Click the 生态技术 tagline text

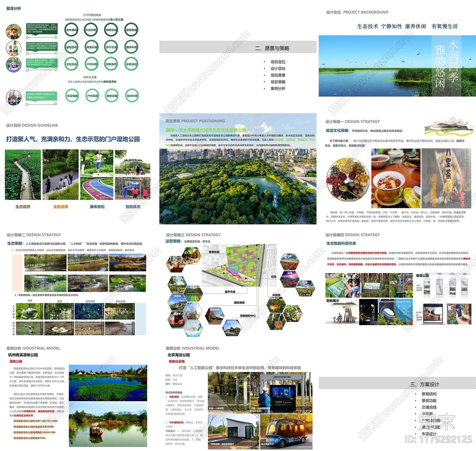click(367, 26)
